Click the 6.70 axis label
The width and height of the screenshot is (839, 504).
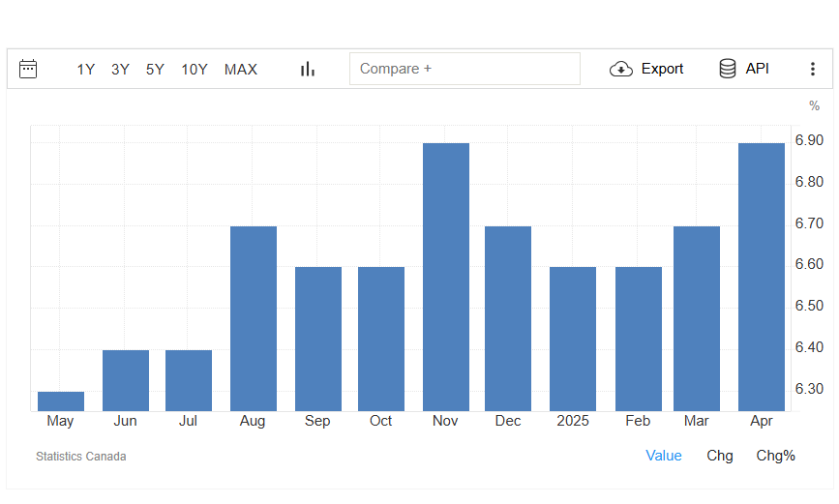809,223
